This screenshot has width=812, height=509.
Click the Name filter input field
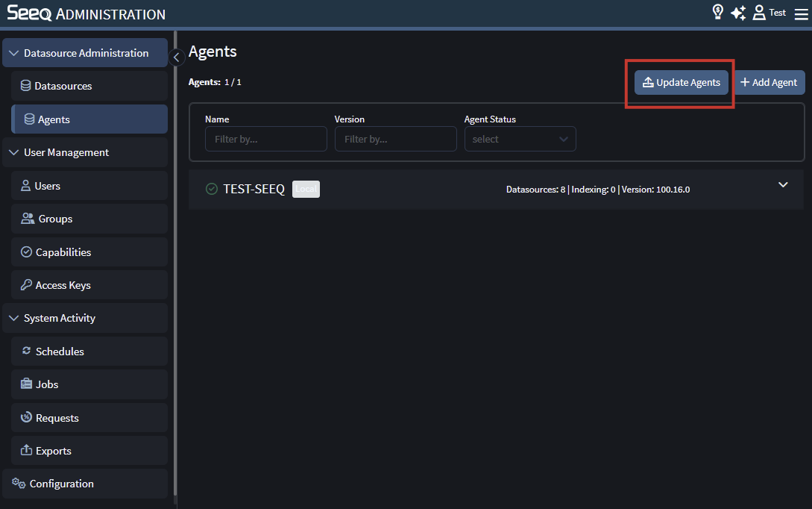pos(265,140)
